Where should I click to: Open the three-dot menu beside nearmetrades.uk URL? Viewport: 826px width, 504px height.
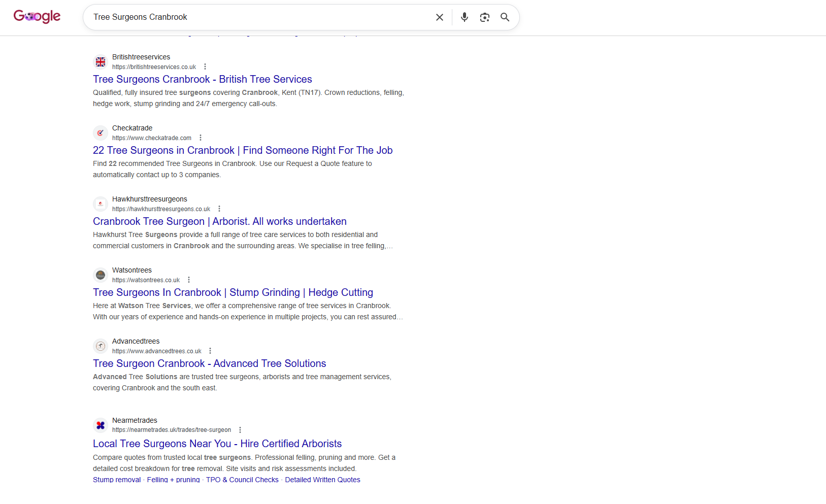240,430
